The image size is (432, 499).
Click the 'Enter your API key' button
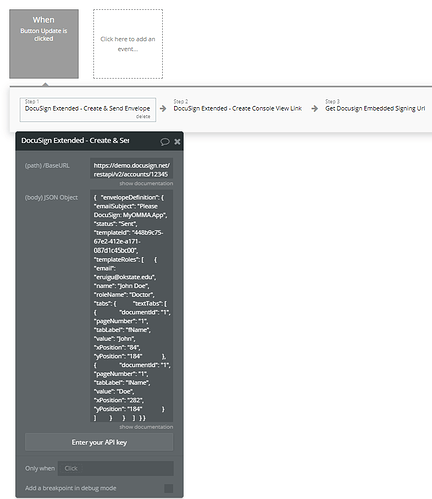click(x=99, y=442)
